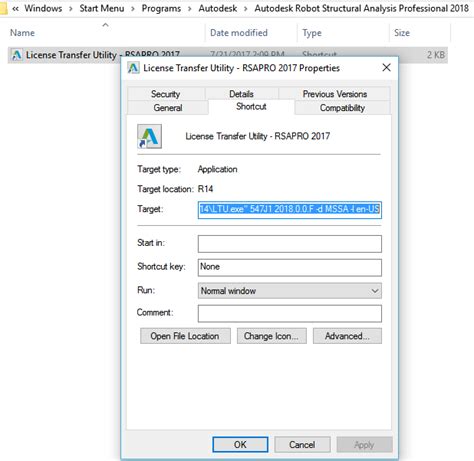
Task: Click the Comment input field
Action: point(290,313)
